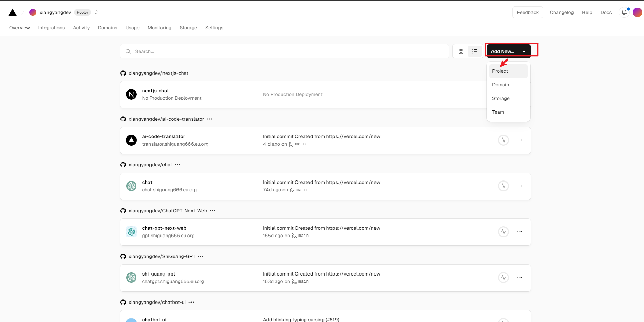Choose Domain from Add New menu

click(508, 85)
